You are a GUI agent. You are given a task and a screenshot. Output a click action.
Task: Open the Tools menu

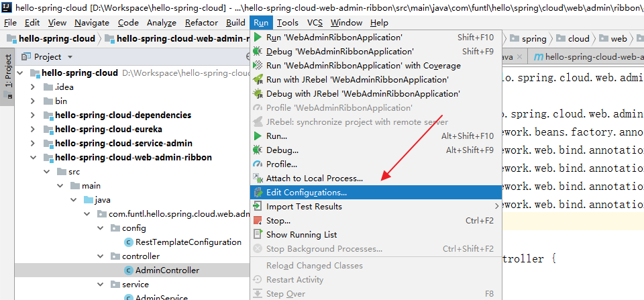click(287, 23)
